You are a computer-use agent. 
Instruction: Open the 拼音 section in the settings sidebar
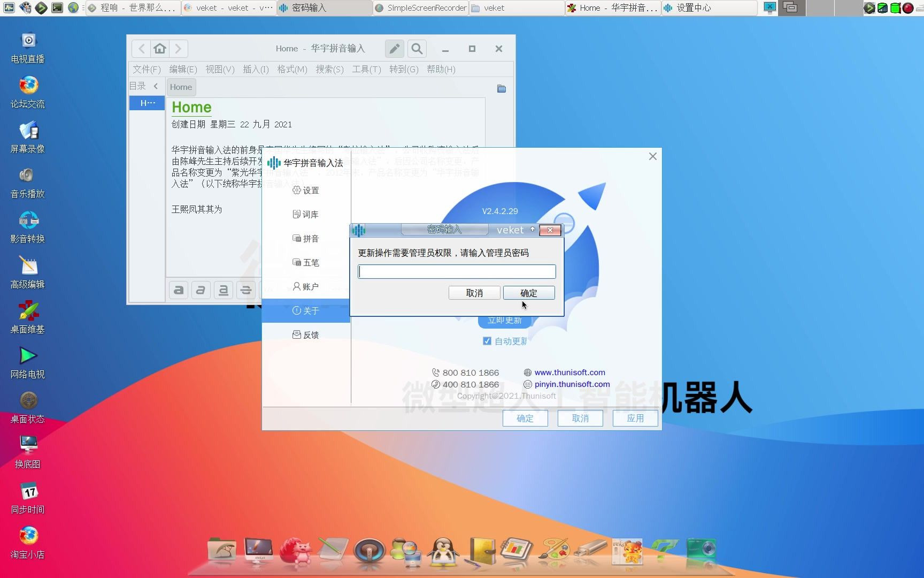tap(306, 238)
